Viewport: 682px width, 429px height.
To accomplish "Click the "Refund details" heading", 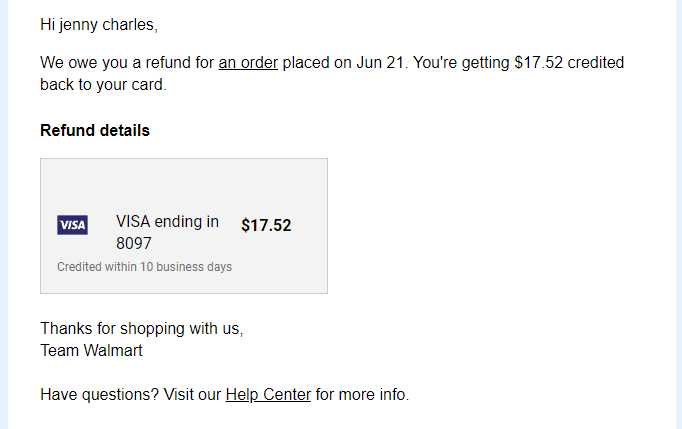I will (95, 131).
